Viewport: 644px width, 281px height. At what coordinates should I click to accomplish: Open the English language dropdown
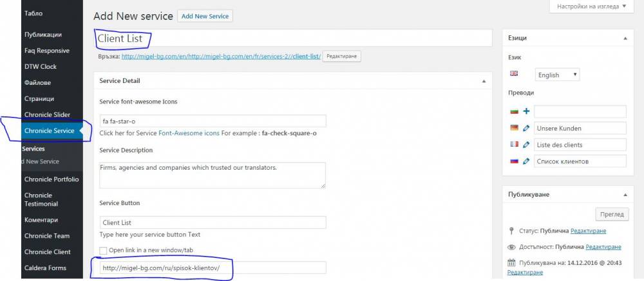click(557, 75)
